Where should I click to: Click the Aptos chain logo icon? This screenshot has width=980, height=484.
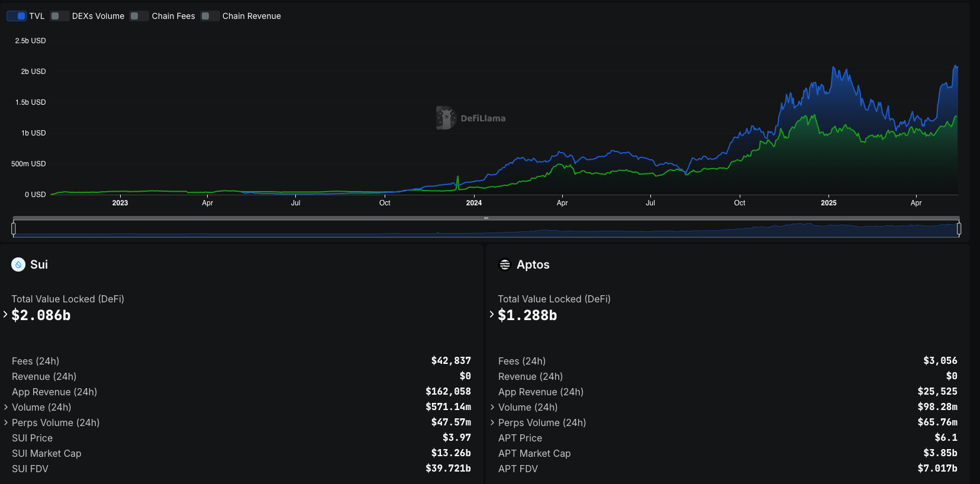point(505,264)
